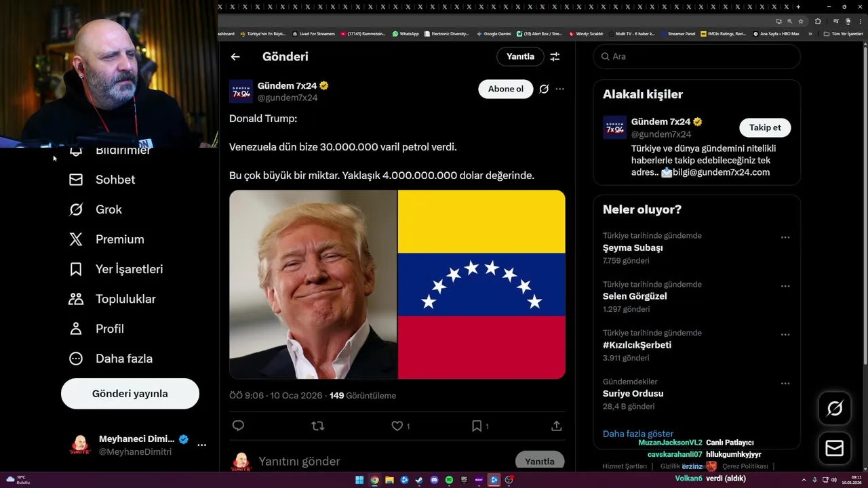The image size is (868, 488).
Task: Open Steam from the taskbar
Action: tap(419, 480)
